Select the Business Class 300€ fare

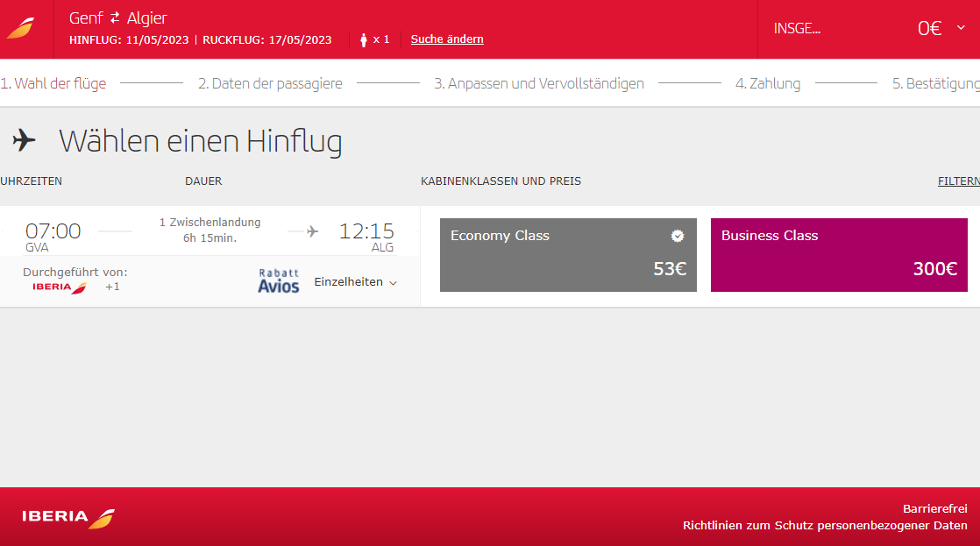coord(839,255)
